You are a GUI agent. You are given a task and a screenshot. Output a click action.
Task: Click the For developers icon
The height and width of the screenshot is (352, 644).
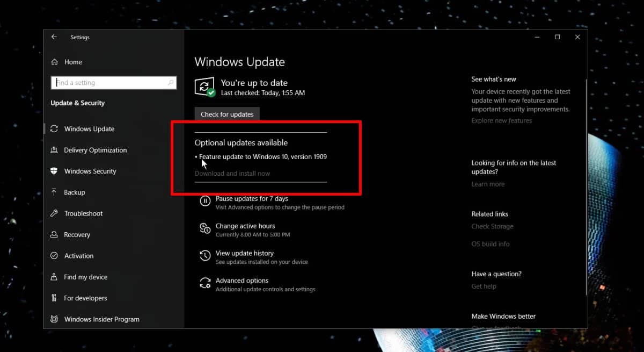click(x=54, y=298)
